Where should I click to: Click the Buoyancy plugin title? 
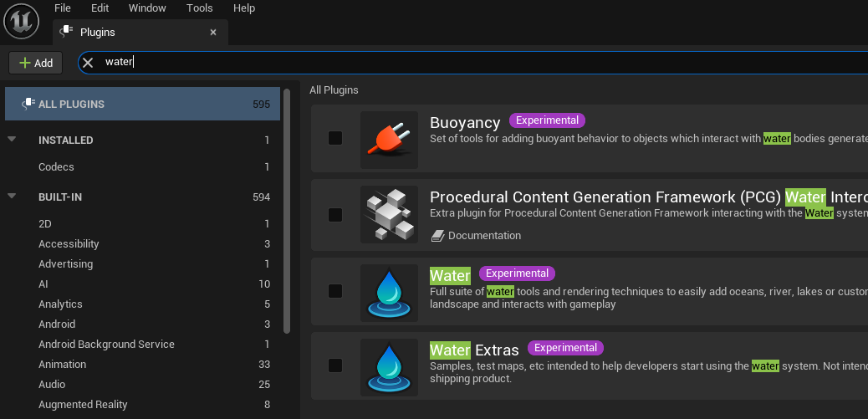465,122
